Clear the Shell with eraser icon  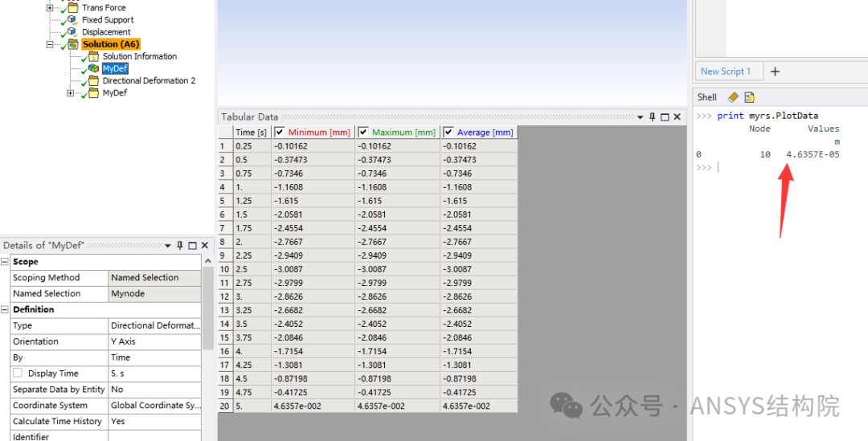coord(733,97)
